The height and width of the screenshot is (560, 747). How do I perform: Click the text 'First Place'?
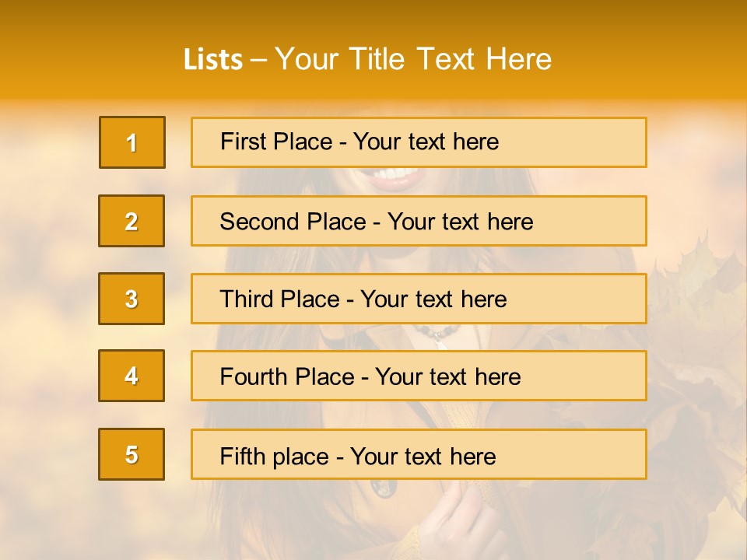click(x=276, y=142)
